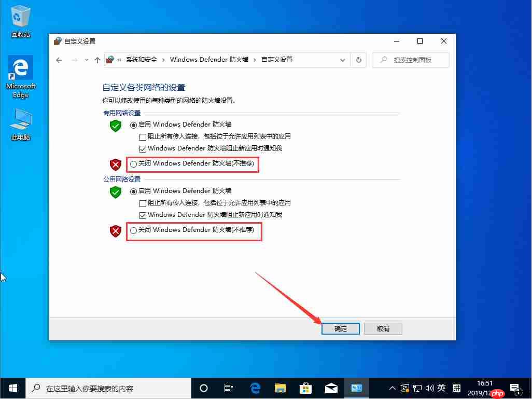
Task: Open Windows Defender 防火墙 breadcrumb
Action: 209,60
